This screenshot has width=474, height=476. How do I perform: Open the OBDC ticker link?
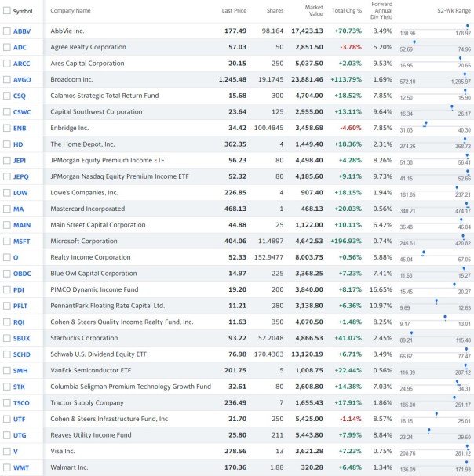click(x=22, y=274)
